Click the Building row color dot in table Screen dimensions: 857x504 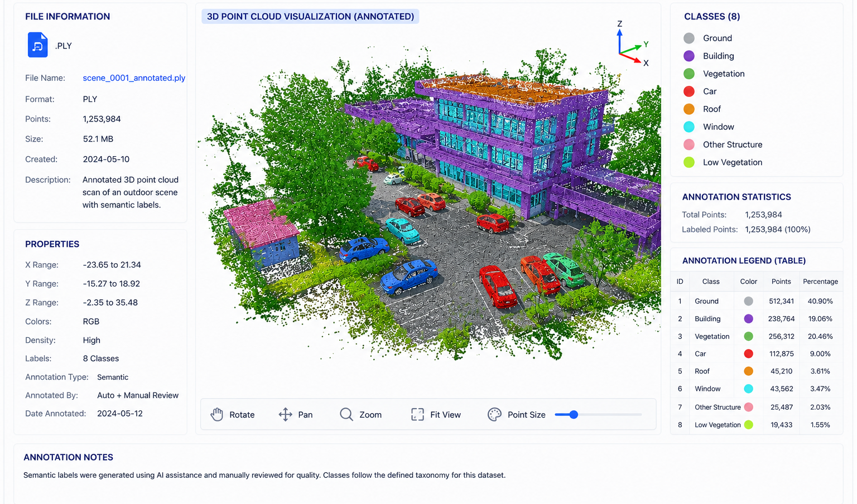pyautogui.click(x=749, y=319)
